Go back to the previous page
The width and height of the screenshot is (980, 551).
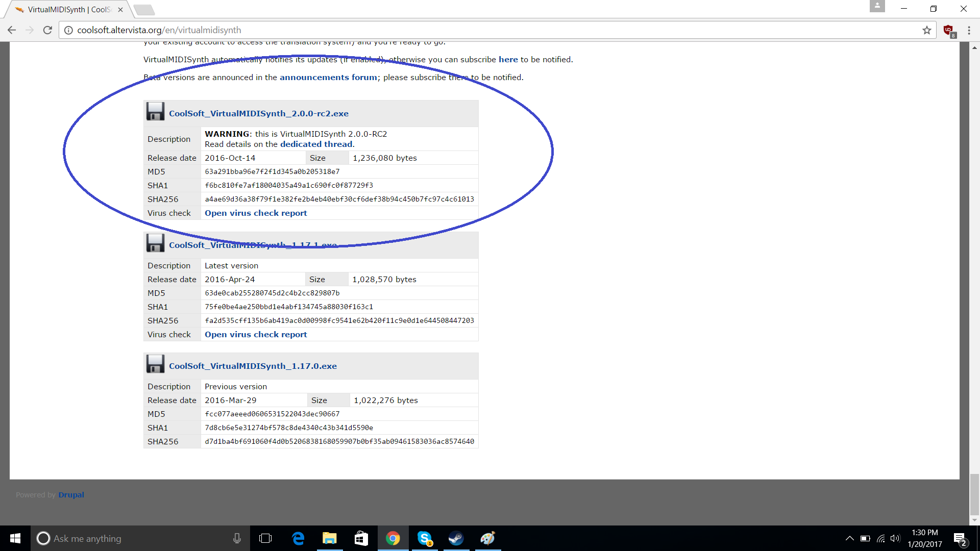[12, 30]
